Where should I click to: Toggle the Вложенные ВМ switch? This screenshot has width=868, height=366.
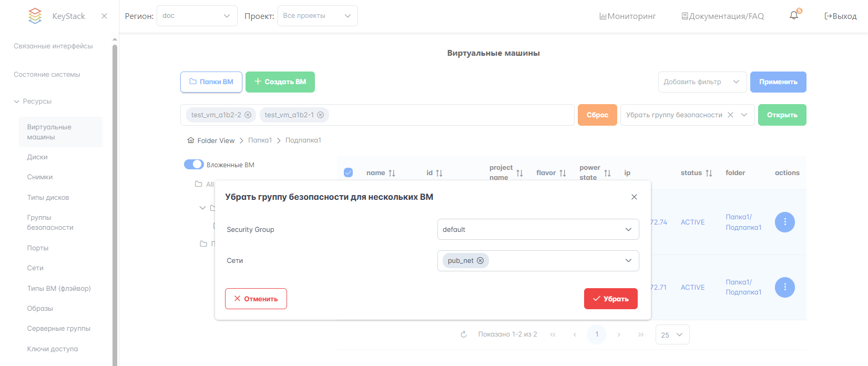pyautogui.click(x=193, y=165)
